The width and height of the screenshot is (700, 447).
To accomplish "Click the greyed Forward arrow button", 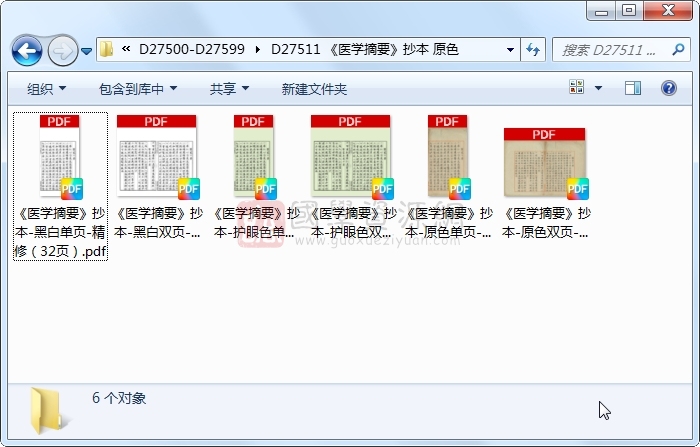I will click(62, 51).
